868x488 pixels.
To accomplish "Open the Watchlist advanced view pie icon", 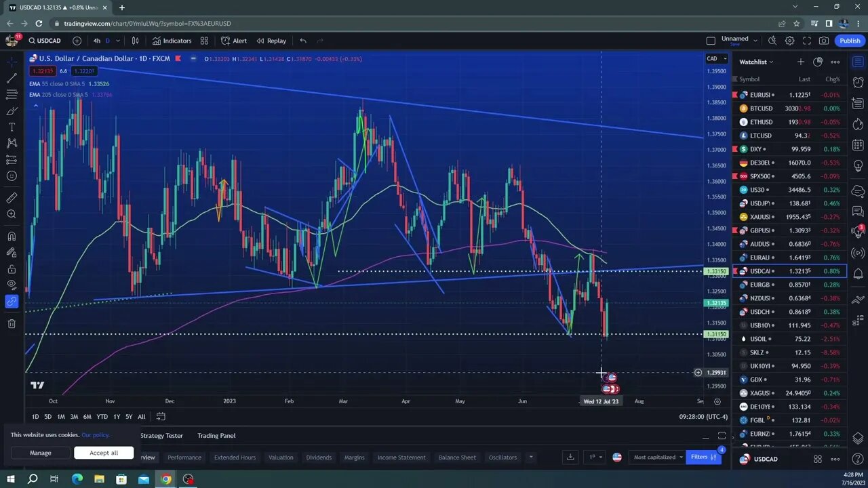I will click(x=818, y=62).
